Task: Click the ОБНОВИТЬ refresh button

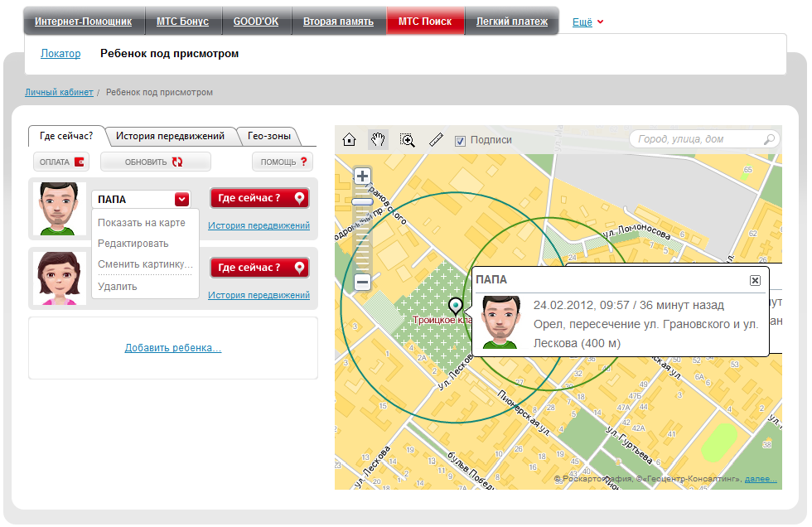Action: tap(156, 162)
